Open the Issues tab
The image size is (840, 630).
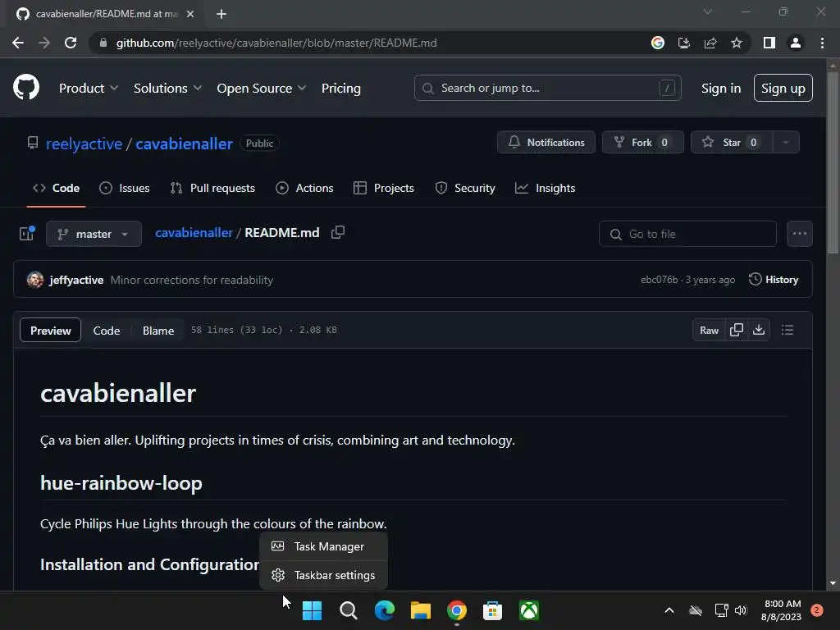[x=125, y=188]
